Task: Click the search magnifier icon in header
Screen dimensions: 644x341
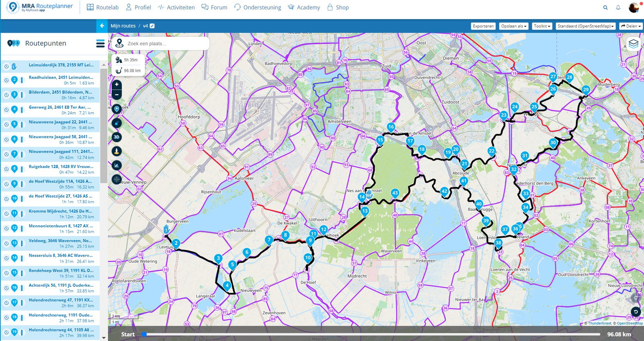Action: 605,8
